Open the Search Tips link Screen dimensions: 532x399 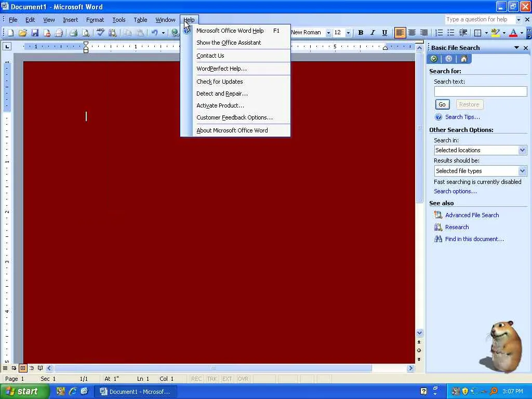462,117
